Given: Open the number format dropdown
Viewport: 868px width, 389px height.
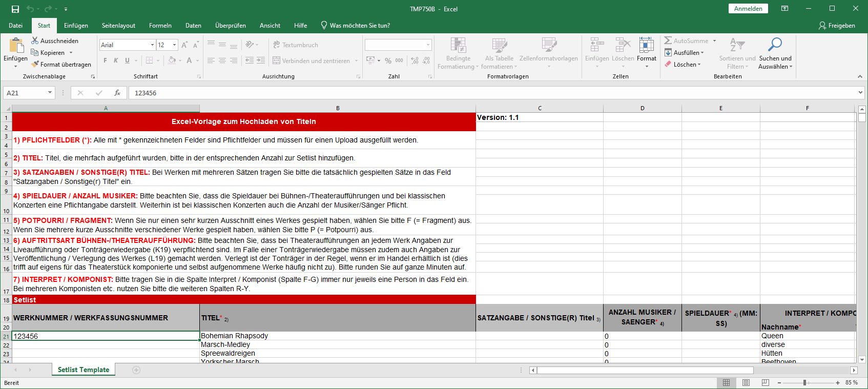Looking at the screenshot, I should pyautogui.click(x=428, y=45).
